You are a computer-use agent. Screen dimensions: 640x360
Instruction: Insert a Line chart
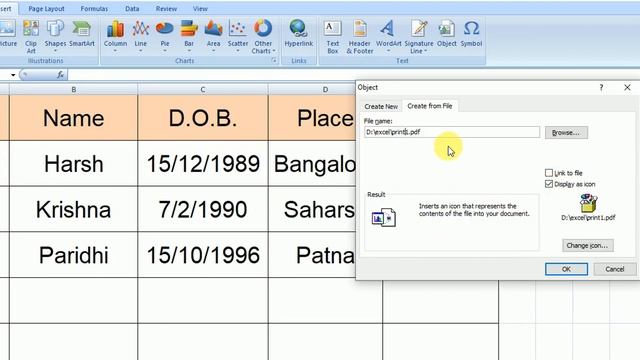(140, 37)
